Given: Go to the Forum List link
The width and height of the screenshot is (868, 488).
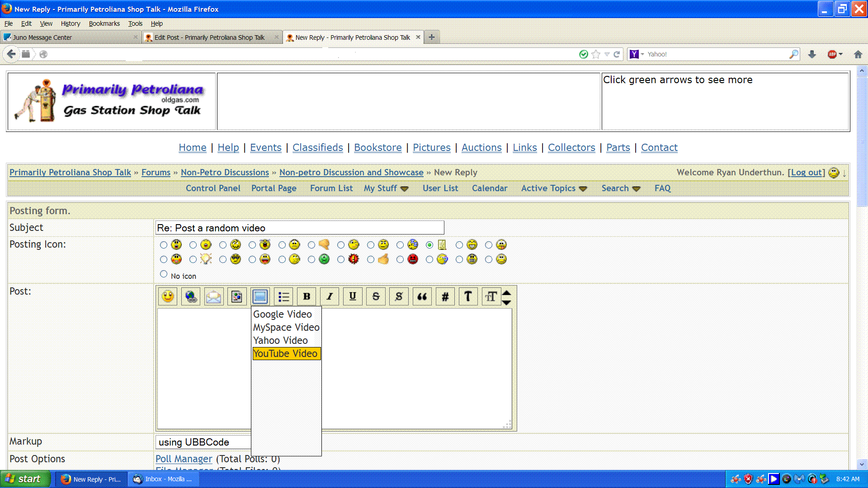Looking at the screenshot, I should coord(331,188).
